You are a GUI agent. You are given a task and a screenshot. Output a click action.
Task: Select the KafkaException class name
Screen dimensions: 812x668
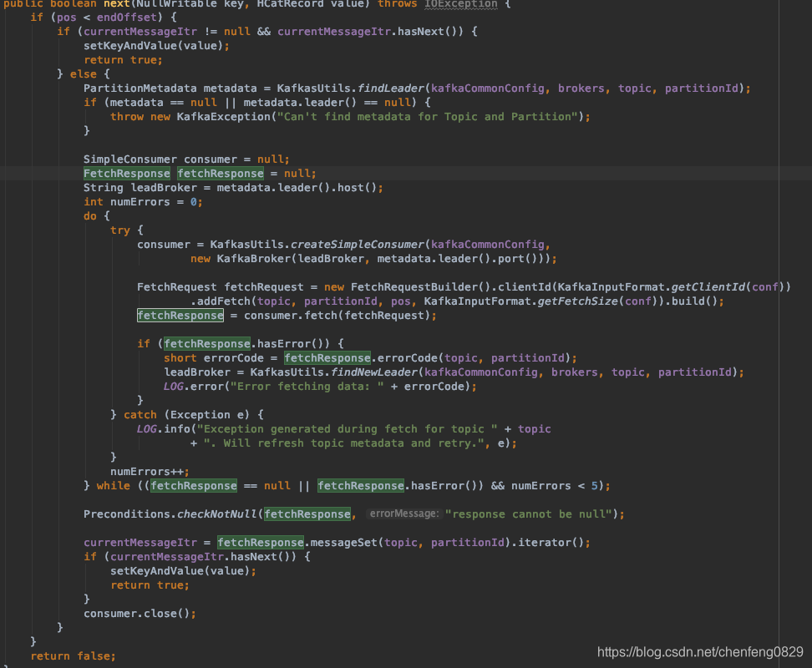223,116
